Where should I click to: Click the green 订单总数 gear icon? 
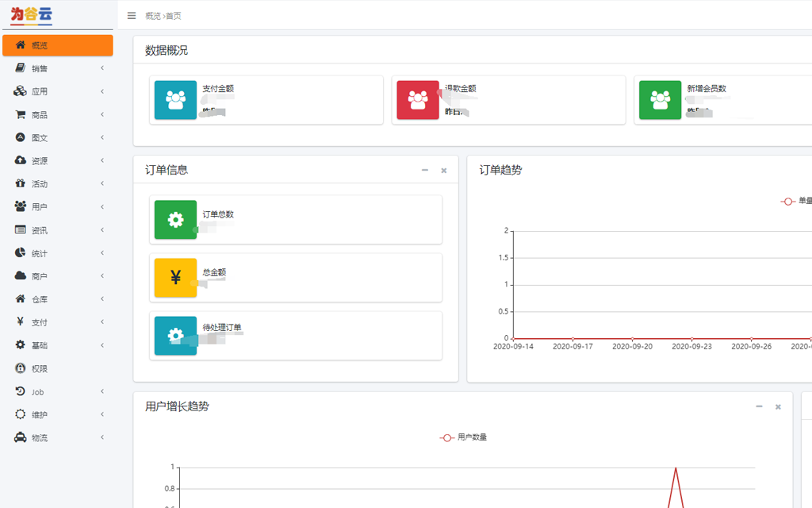coord(175,220)
